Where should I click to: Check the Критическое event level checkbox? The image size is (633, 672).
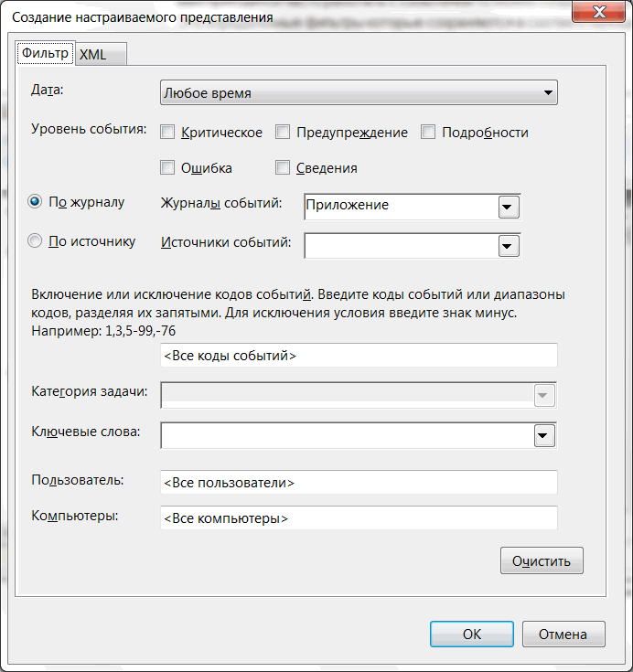coord(167,132)
